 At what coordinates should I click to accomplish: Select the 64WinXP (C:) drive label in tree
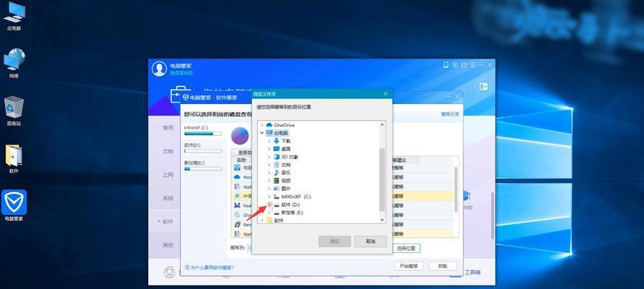point(296,197)
